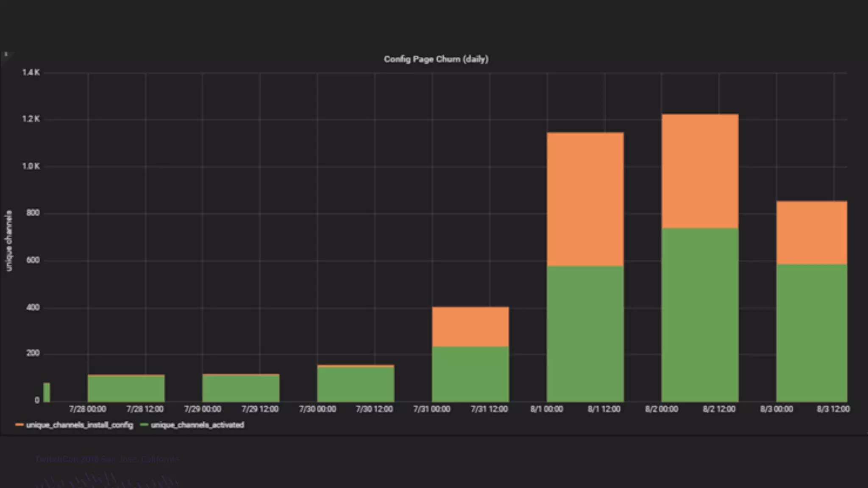The width and height of the screenshot is (868, 488).
Task: Click the green activated legend color swatch
Action: pos(144,425)
